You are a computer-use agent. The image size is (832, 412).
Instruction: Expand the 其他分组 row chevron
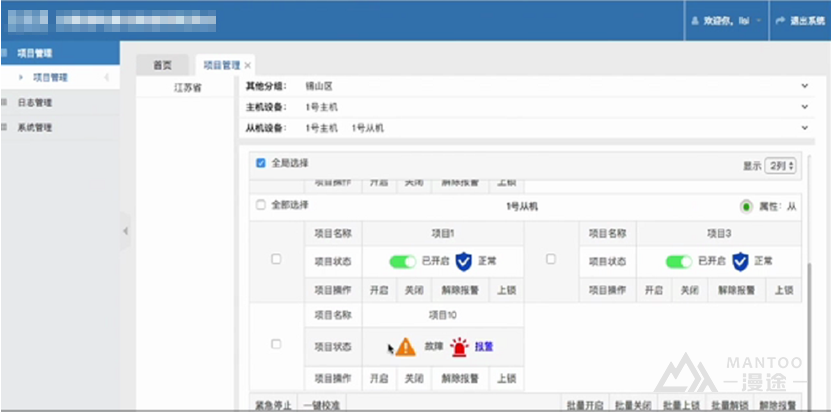[x=804, y=87]
